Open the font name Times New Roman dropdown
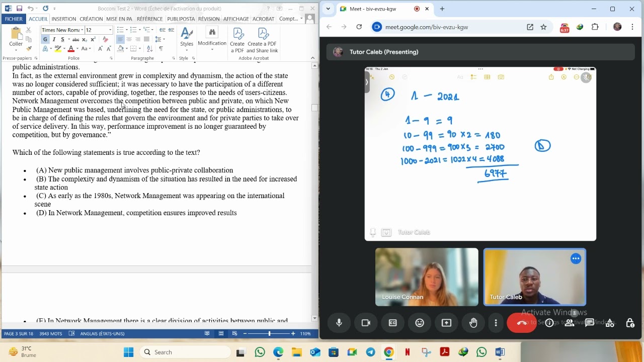 click(82, 30)
